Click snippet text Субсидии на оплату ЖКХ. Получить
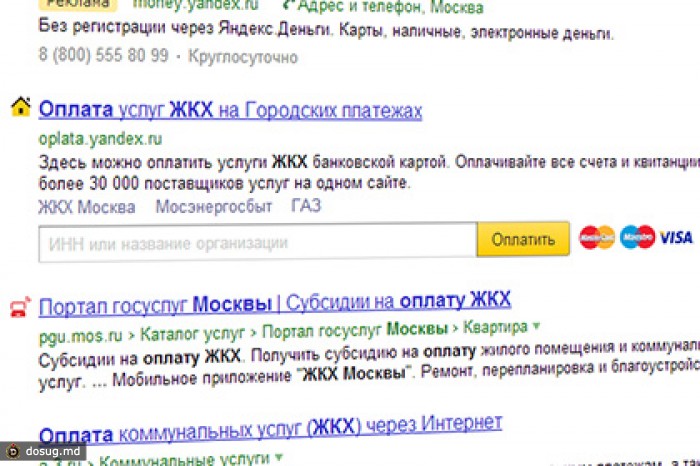 point(181,357)
